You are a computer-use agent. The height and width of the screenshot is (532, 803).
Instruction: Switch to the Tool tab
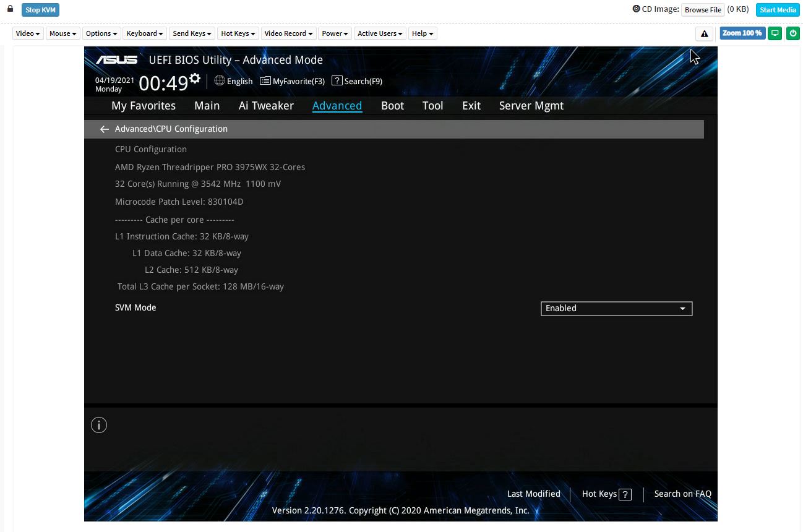click(433, 106)
